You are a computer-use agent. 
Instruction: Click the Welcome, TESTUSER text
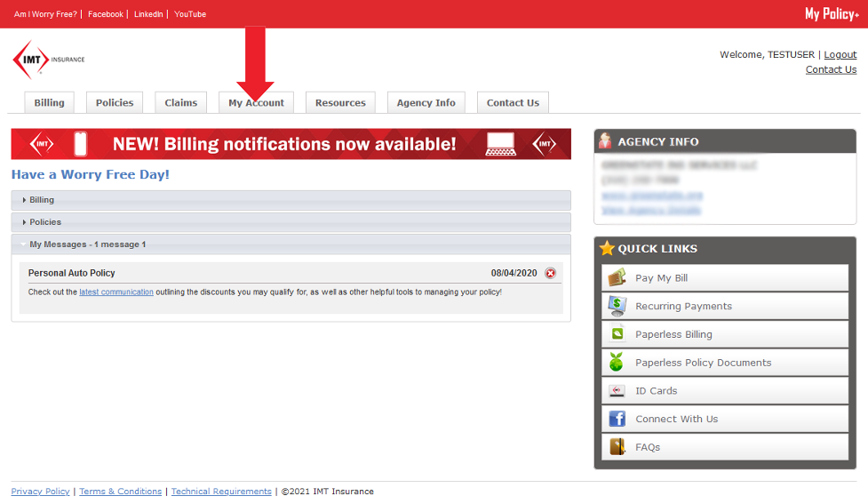coord(768,54)
